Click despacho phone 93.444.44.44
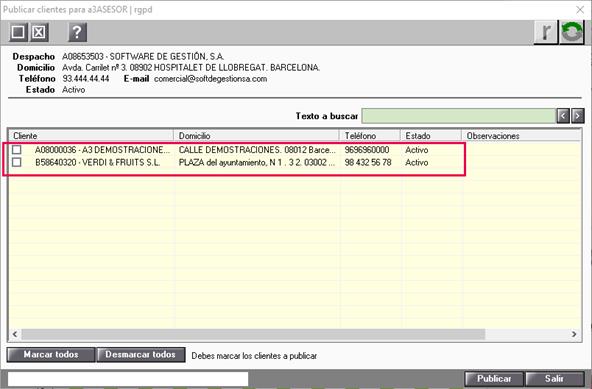Screen dimensions: 592x389 [x=86, y=79]
